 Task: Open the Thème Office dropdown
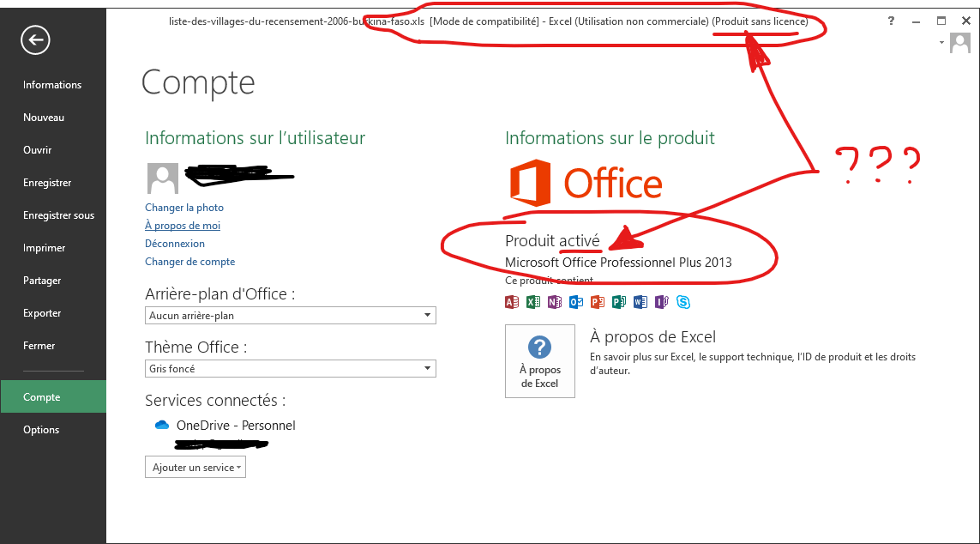point(290,368)
